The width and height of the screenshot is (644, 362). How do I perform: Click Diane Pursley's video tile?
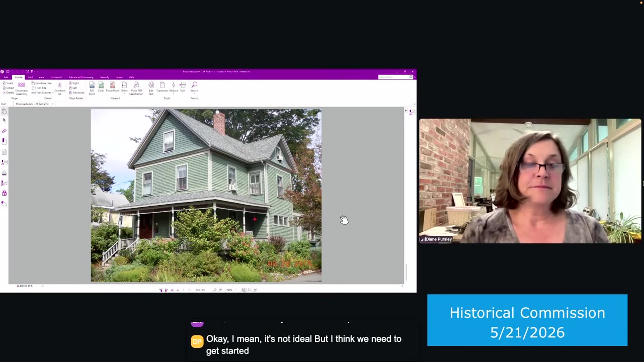coord(530,181)
